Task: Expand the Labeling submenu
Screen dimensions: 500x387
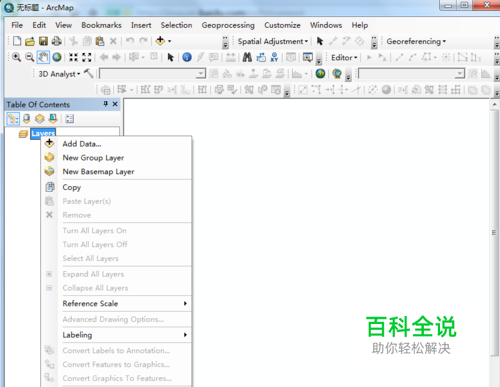Action: (127, 335)
